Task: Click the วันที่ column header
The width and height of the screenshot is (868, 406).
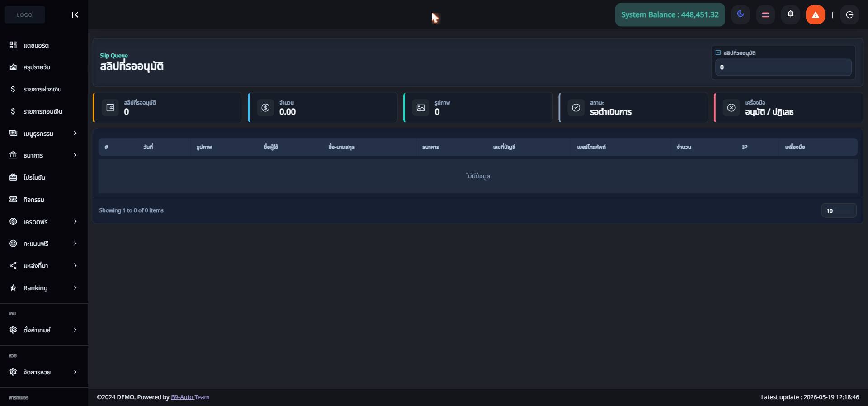Action: [x=148, y=147]
